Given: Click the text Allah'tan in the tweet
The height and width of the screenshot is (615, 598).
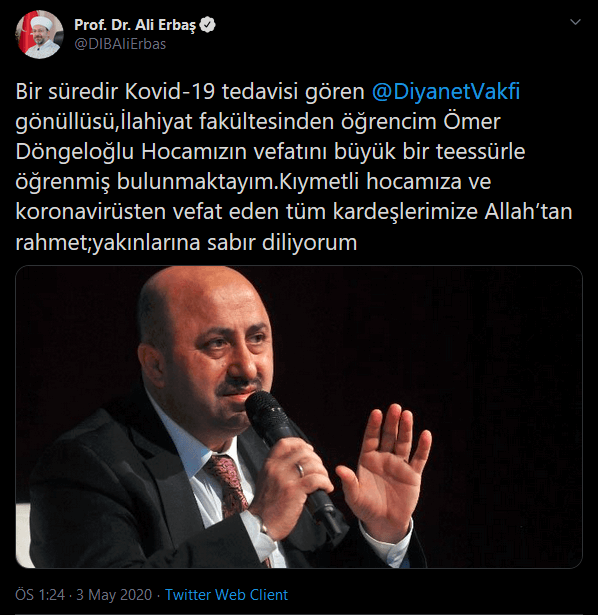Looking at the screenshot, I should tap(528, 212).
